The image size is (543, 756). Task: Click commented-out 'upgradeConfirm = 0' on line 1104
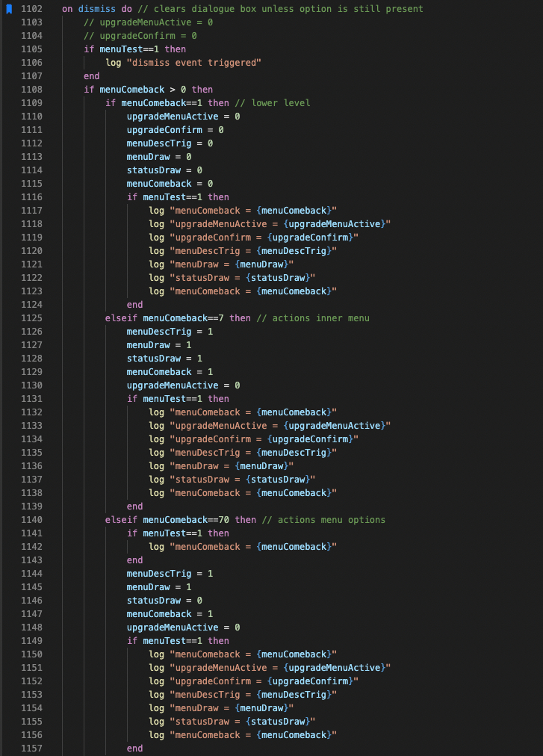[140, 36]
